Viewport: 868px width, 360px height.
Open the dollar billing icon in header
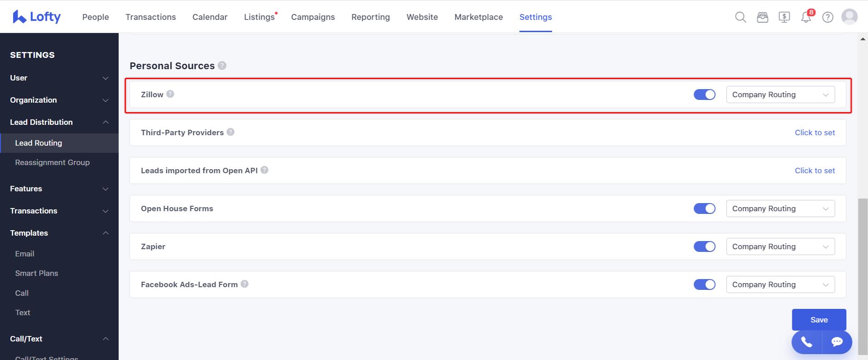pos(784,17)
